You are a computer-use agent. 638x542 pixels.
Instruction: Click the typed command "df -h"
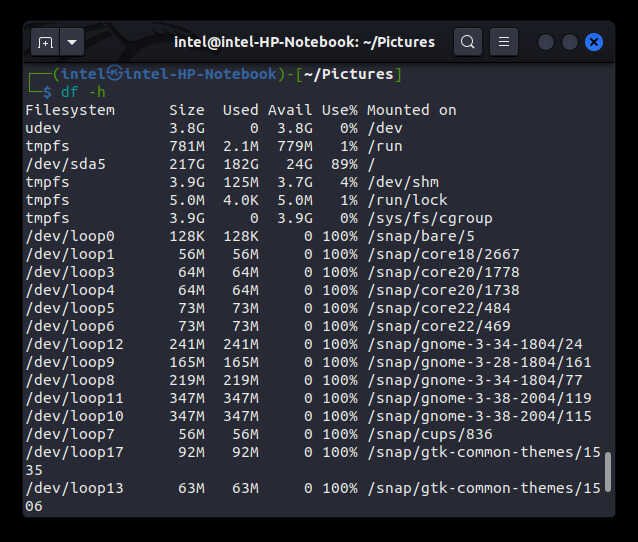tap(83, 92)
